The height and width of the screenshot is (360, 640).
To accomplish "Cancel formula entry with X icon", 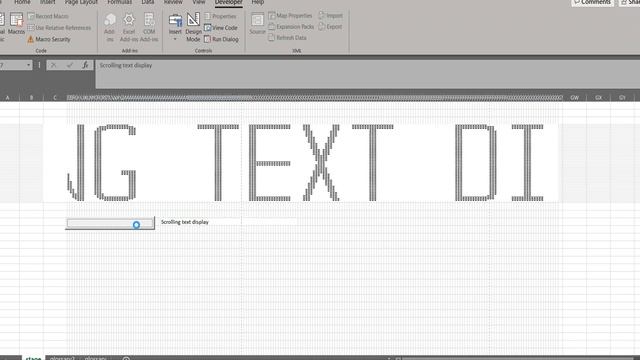I will (53, 65).
